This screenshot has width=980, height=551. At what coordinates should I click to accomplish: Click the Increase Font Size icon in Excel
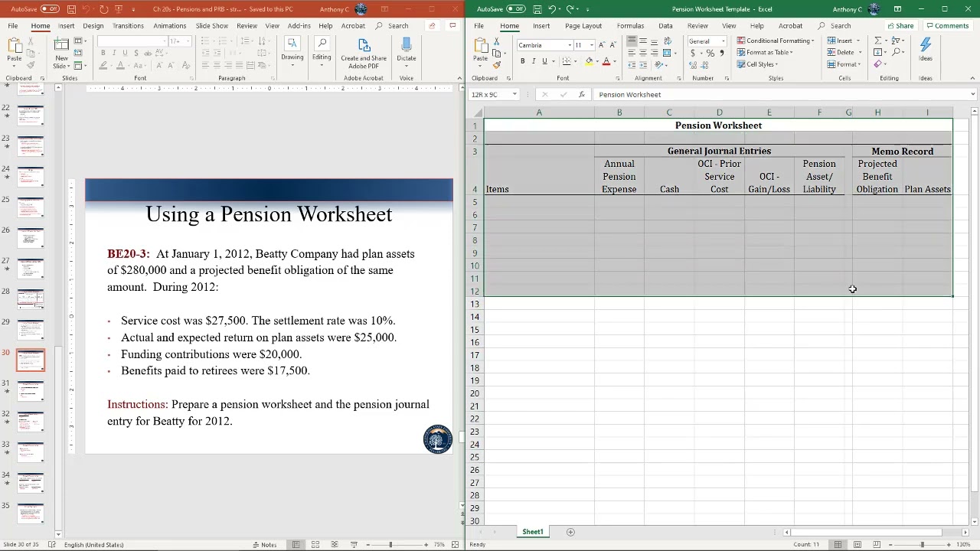(602, 45)
